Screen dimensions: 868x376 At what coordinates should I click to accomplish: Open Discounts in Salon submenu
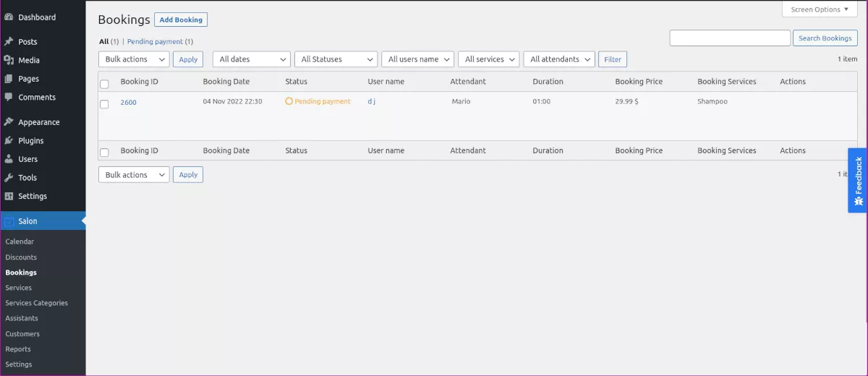(x=21, y=257)
